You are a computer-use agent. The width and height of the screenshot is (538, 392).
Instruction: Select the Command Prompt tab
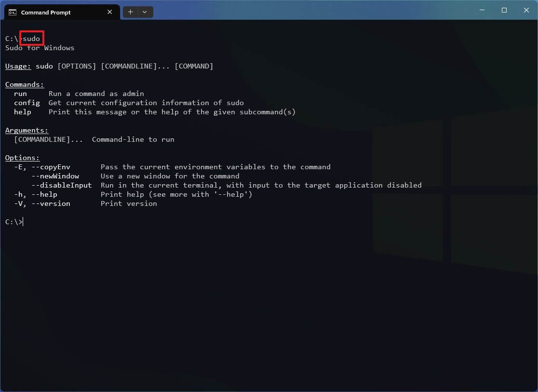click(62, 13)
